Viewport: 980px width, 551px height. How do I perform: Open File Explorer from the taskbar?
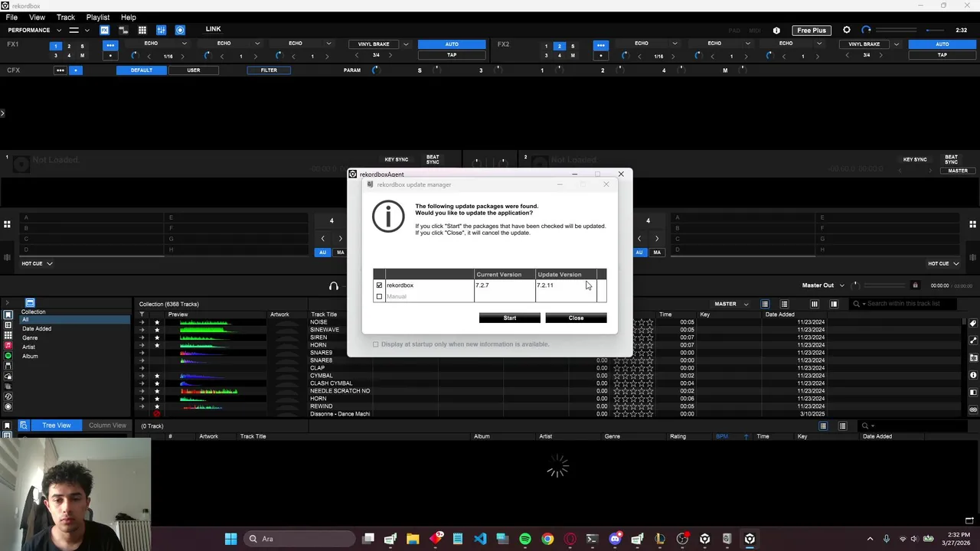413,539
